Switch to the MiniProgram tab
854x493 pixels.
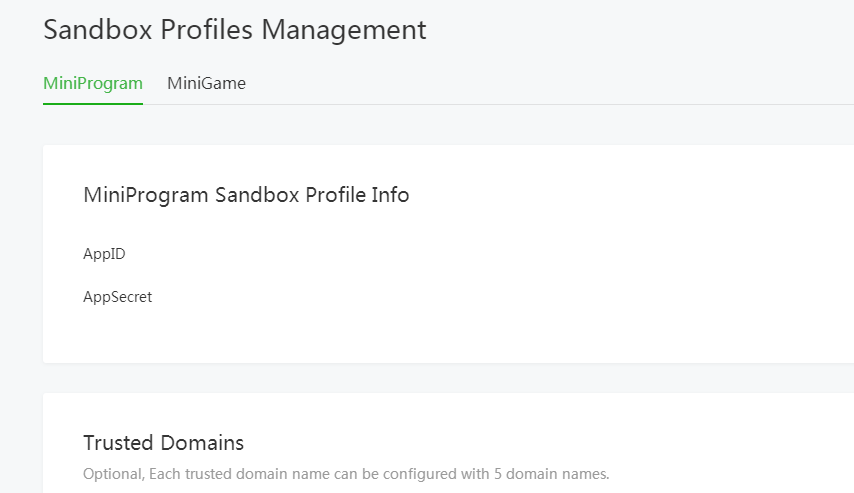pyautogui.click(x=93, y=83)
